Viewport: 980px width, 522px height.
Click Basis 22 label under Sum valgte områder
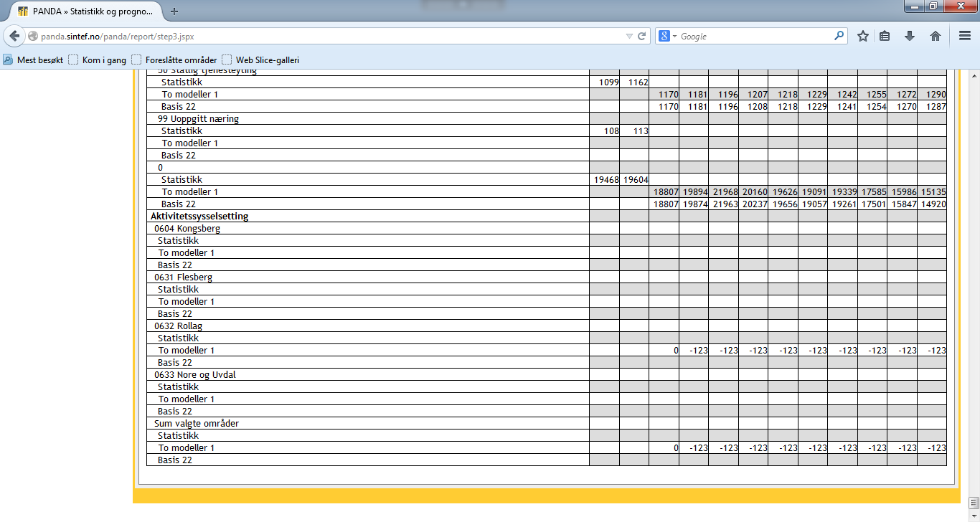(x=175, y=460)
